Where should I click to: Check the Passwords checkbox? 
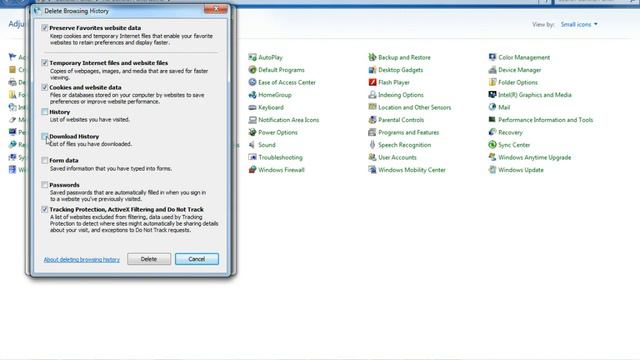[x=44, y=185]
